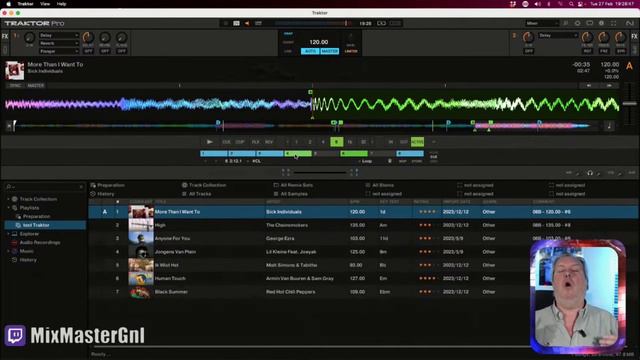The image size is (640, 360).
Task: Open the FX unit 1 Reverb effect dropdown
Action: point(58,43)
